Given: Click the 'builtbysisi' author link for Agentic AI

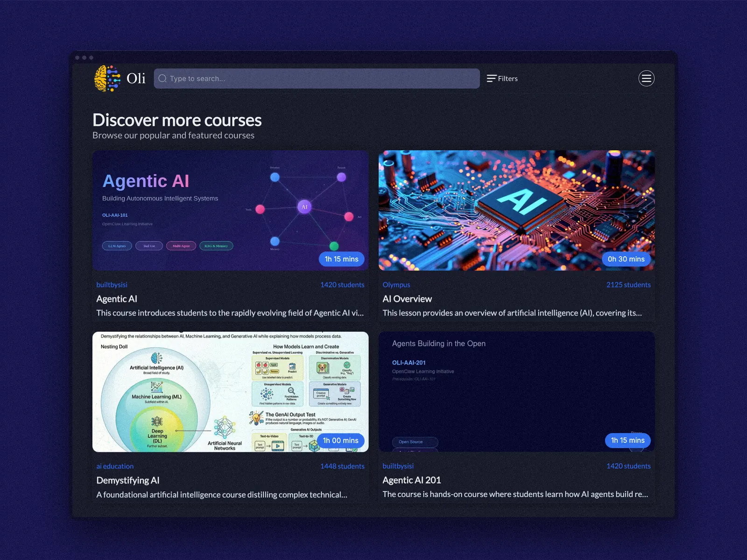Looking at the screenshot, I should click(112, 285).
